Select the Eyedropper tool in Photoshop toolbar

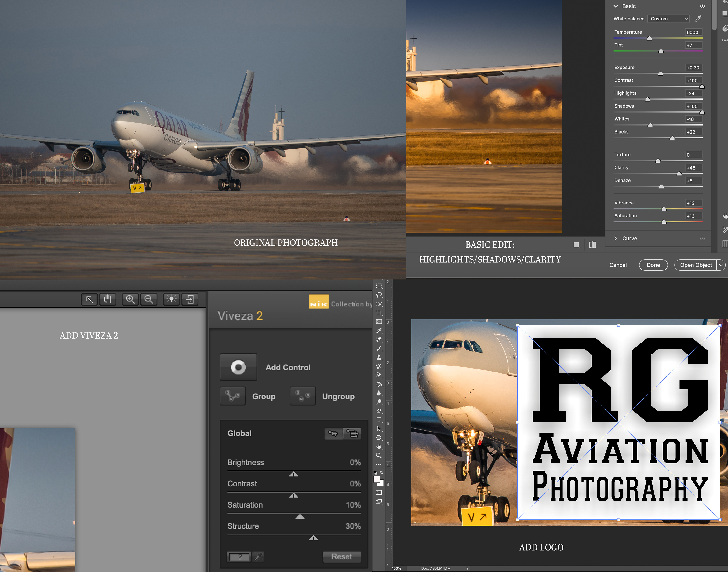379,331
